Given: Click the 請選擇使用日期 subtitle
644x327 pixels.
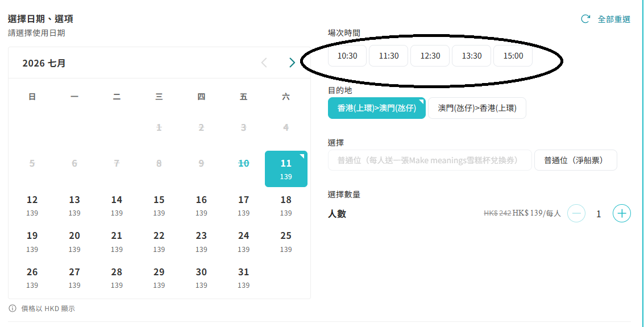Looking at the screenshot, I should click(36, 34).
